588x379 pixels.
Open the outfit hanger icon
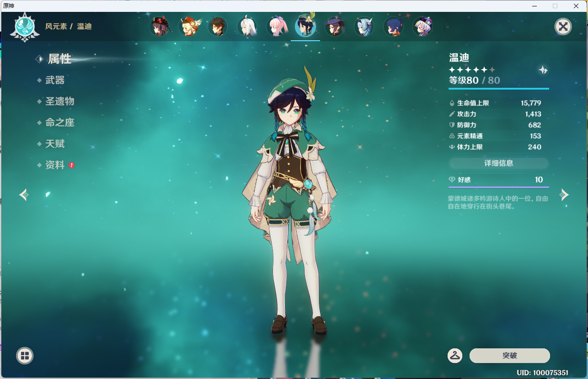[455, 355]
